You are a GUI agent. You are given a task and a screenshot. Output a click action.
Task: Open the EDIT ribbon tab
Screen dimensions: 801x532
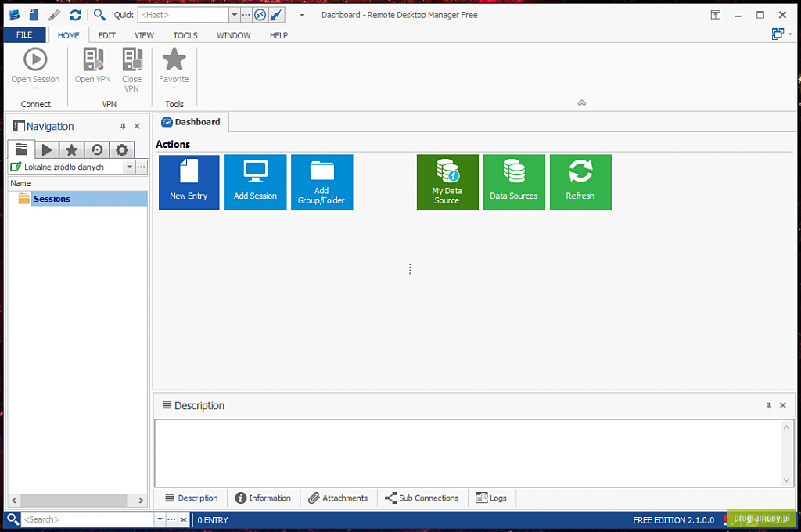tap(106, 35)
